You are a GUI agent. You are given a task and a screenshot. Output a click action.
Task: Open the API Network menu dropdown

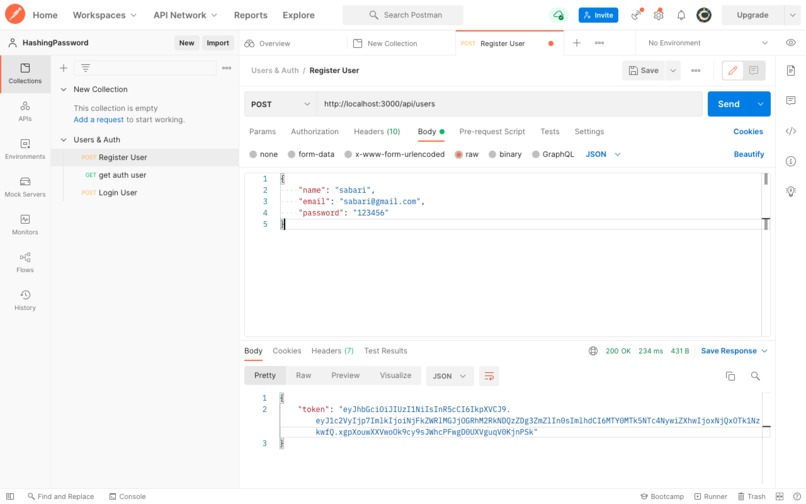(185, 15)
